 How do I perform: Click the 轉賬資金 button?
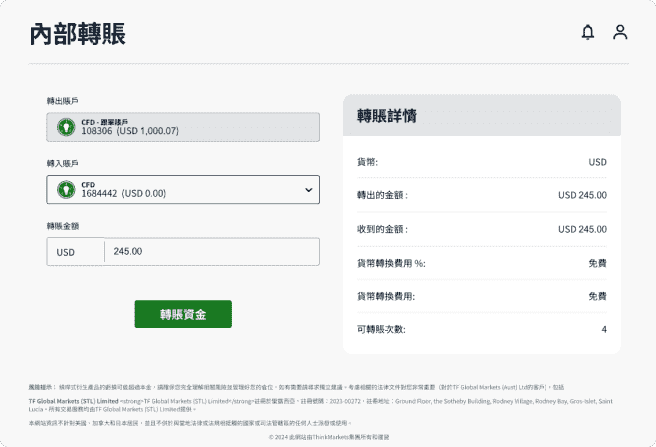(183, 314)
